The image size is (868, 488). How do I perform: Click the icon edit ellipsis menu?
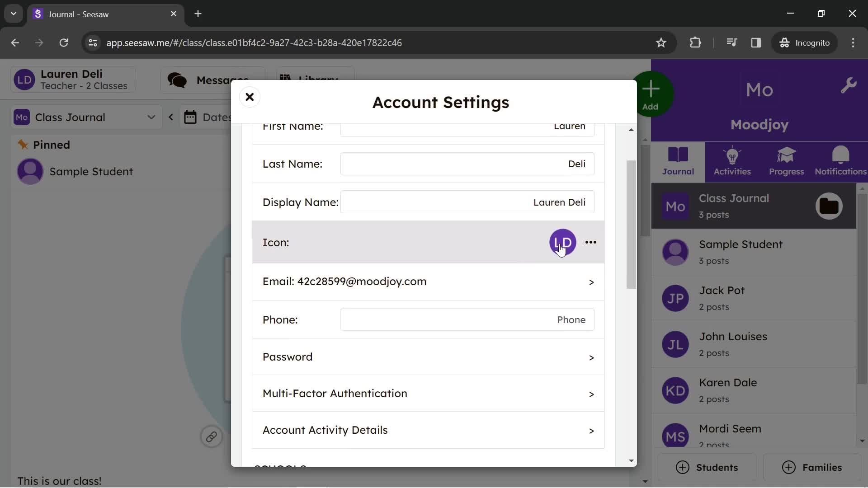591,242
